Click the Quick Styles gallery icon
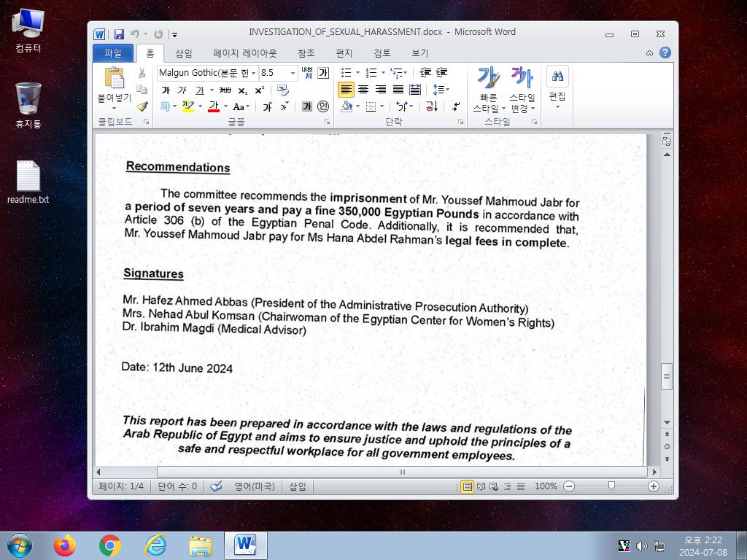The width and height of the screenshot is (747, 560). tap(488, 77)
